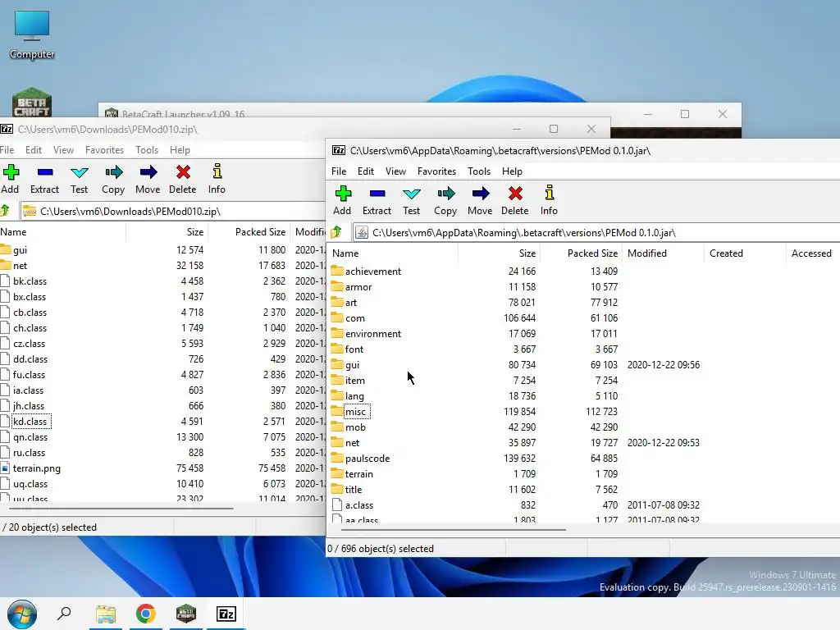
Task: Maximize the BetaCraft Launcher window
Action: click(x=685, y=114)
